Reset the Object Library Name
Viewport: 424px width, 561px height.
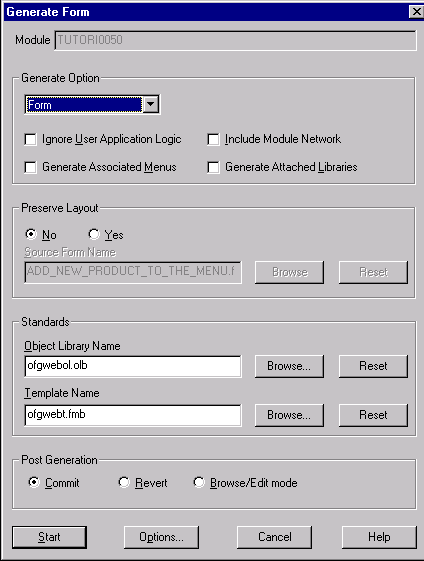[373, 366]
